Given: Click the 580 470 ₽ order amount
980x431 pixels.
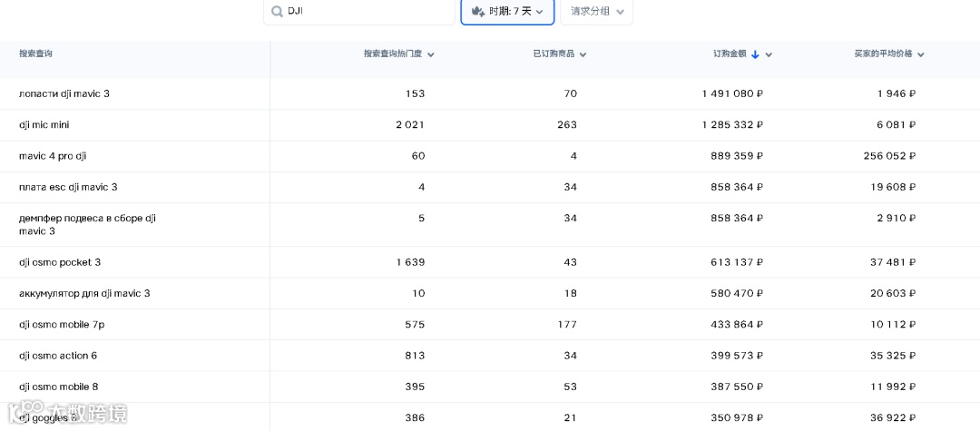Looking at the screenshot, I should pyautogui.click(x=738, y=294).
